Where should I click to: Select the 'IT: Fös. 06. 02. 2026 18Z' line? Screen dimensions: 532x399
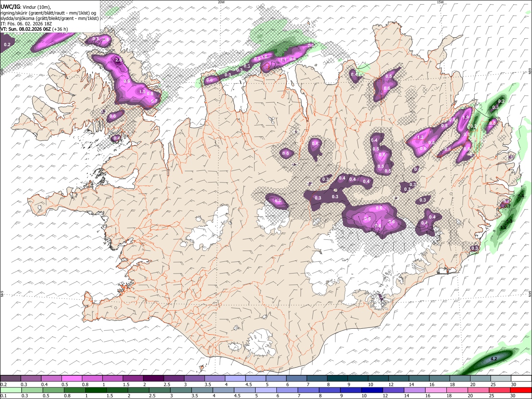click(26, 24)
